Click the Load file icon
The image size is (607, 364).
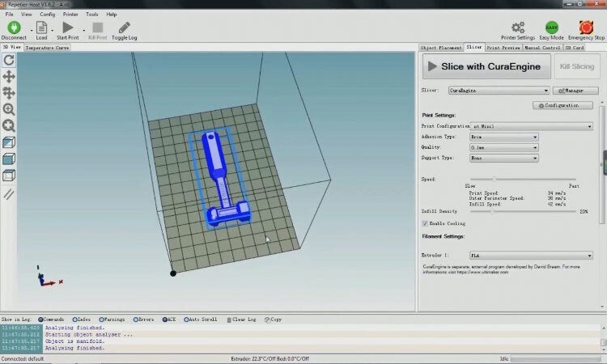coord(40,28)
